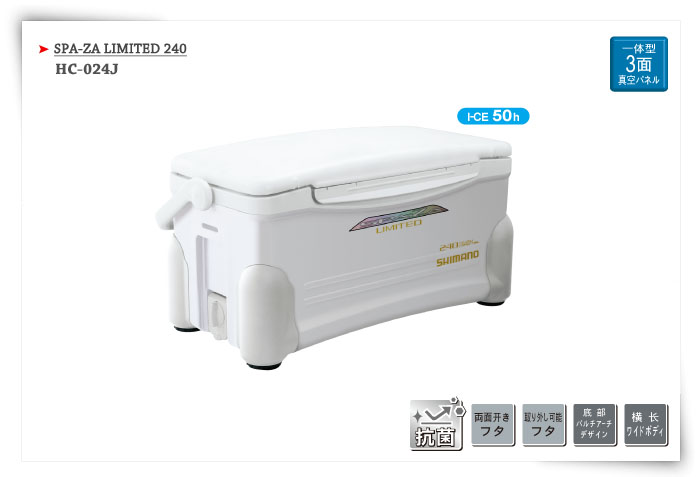Click the I-CE 50h ice retention badge

[x=493, y=116]
